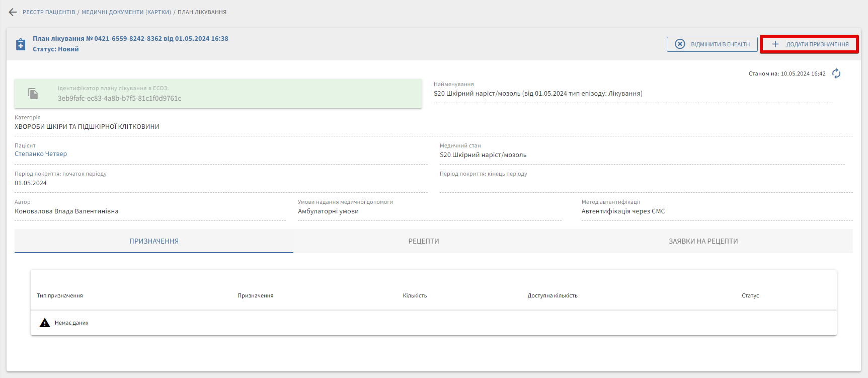The width and height of the screenshot is (868, 378).
Task: Refresh data with the circular arrows icon
Action: pos(836,74)
